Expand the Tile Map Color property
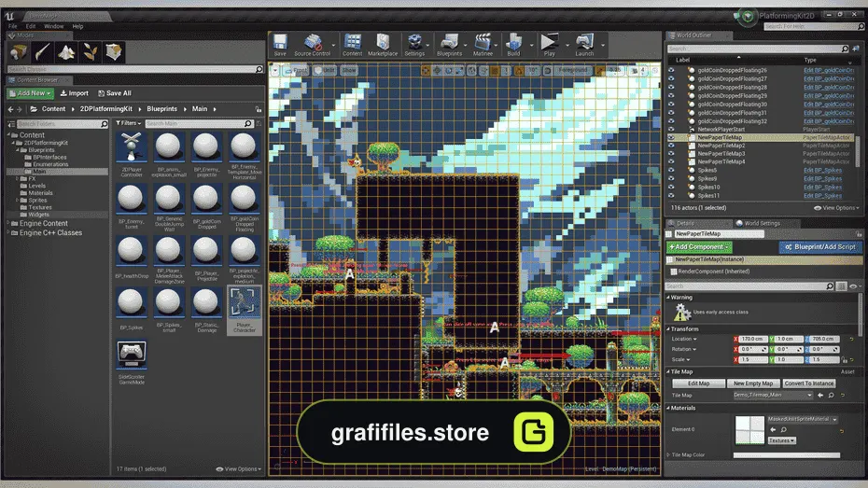 [668, 454]
